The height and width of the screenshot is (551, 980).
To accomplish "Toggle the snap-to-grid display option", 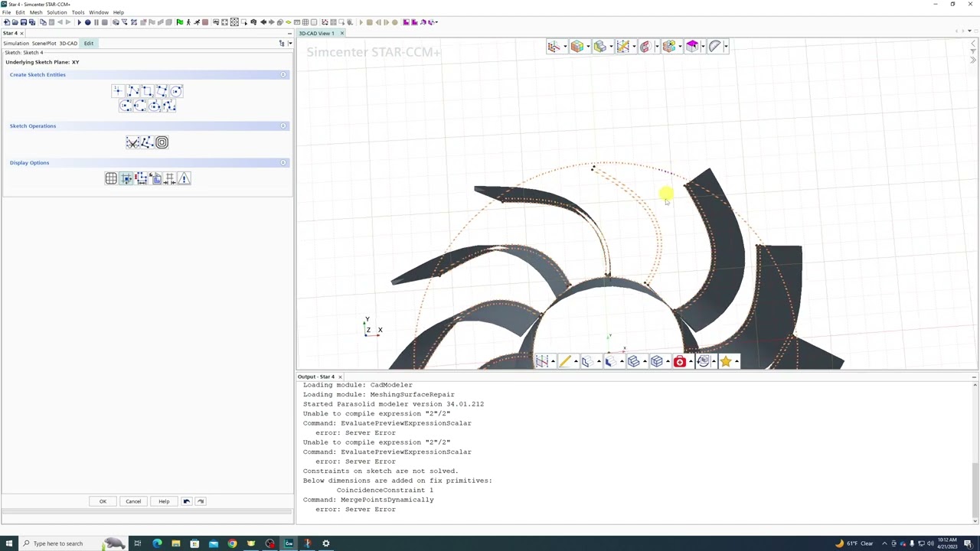I will [126, 179].
